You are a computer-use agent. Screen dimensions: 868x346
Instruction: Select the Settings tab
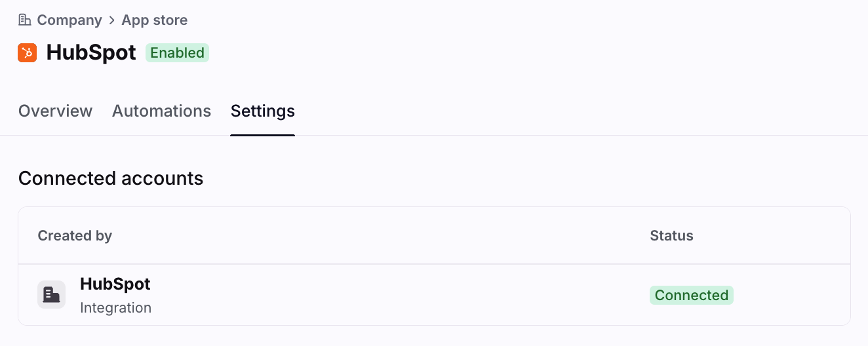tap(263, 111)
